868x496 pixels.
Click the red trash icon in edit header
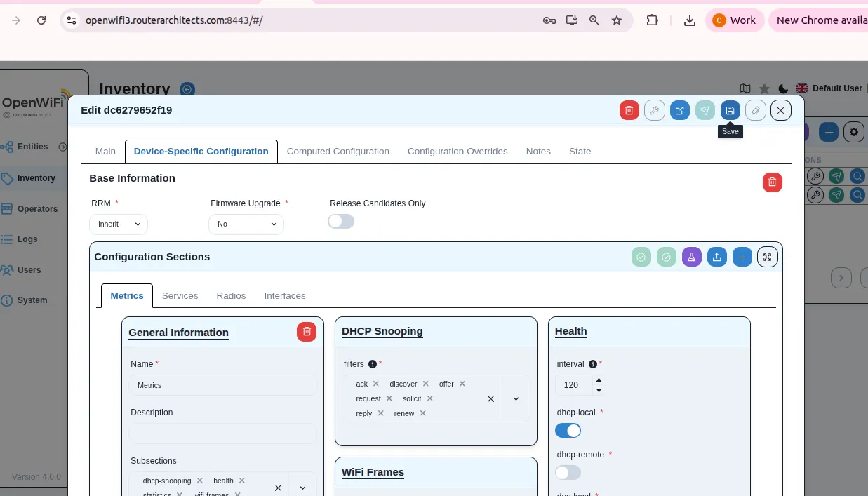click(629, 110)
